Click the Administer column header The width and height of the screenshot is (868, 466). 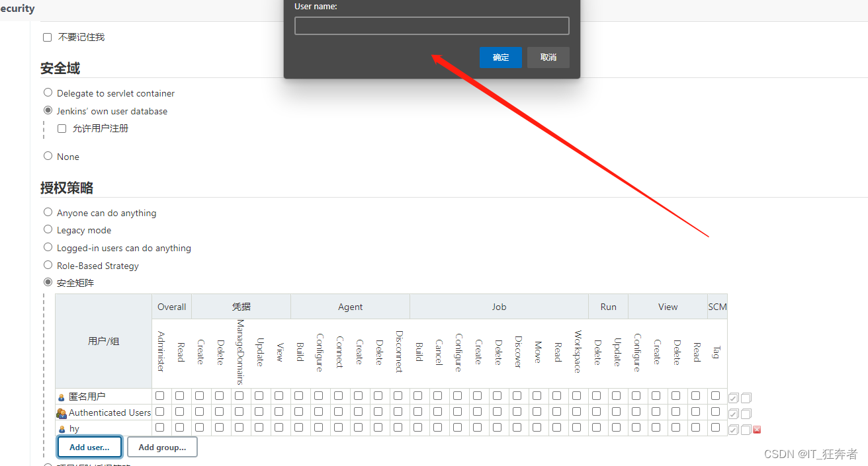tap(161, 353)
